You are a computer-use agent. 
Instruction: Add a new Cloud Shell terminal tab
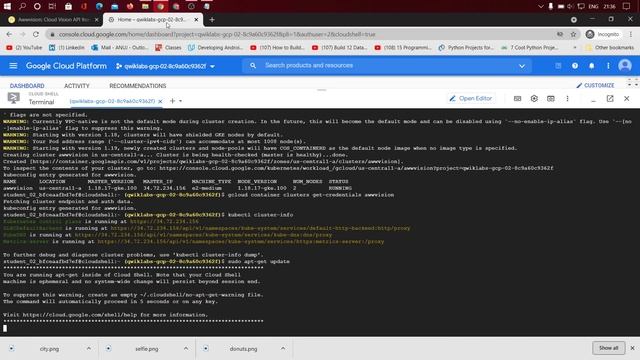172,101
